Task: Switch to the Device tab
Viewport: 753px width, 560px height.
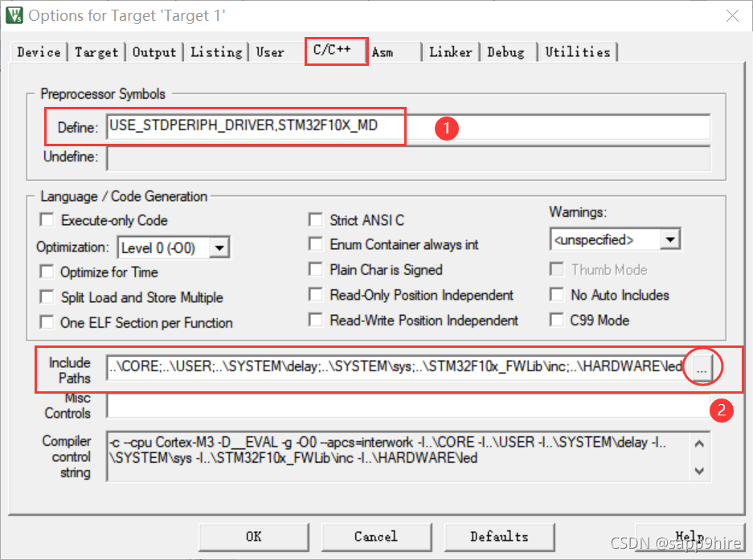Action: [x=39, y=52]
